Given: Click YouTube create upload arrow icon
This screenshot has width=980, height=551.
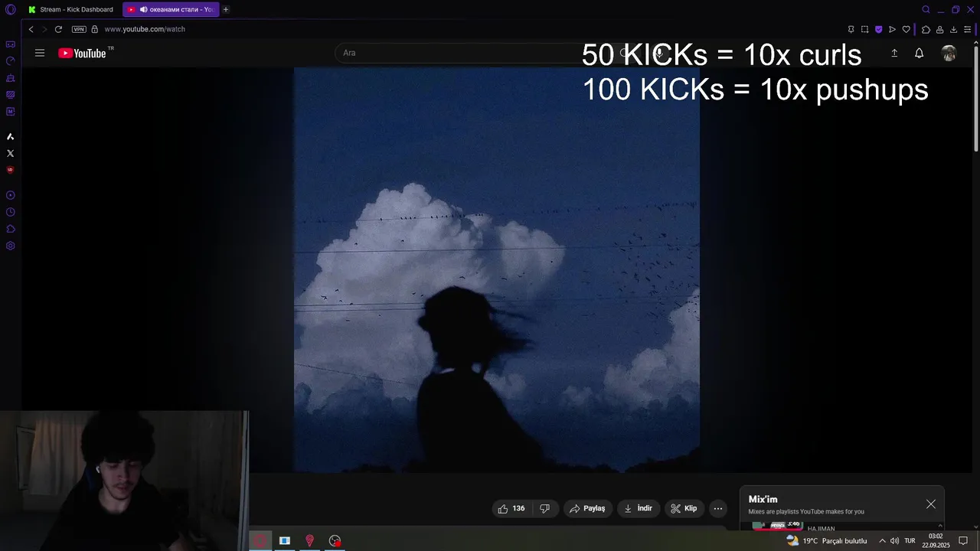Looking at the screenshot, I should point(894,53).
